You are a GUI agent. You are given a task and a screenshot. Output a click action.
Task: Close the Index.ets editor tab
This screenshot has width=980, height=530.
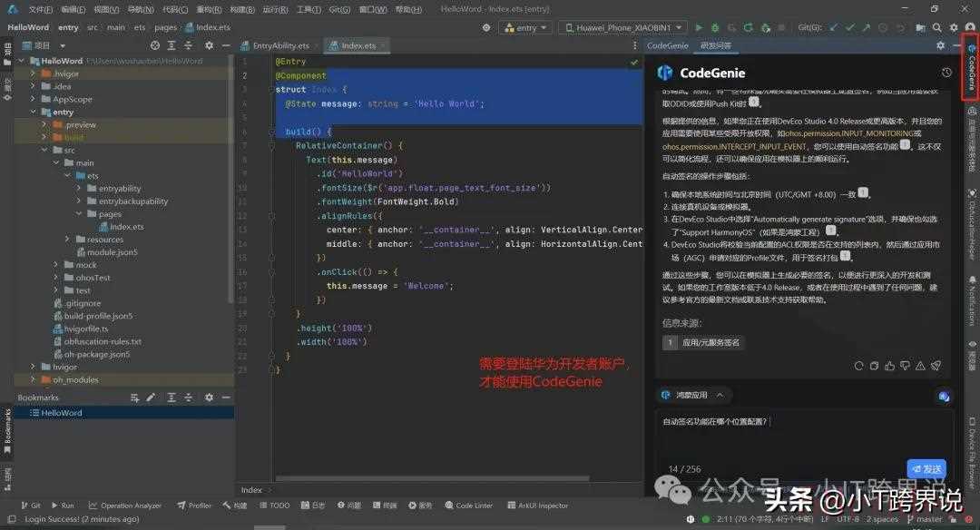tap(383, 45)
